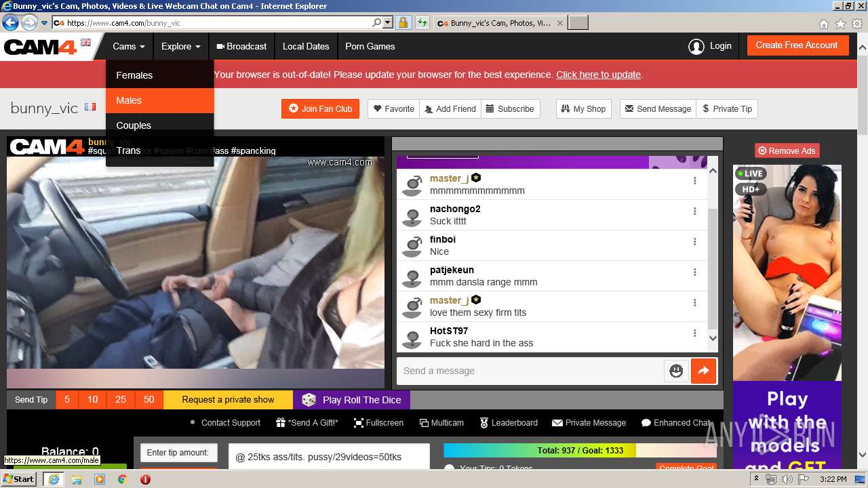Image resolution: width=868 pixels, height=488 pixels.
Task: Go back with the browser back arrow
Action: [10, 23]
